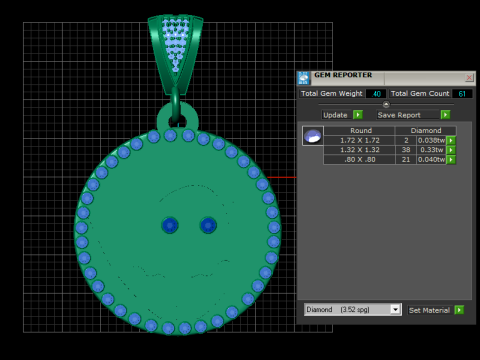The height and width of the screenshot is (360, 480).
Task: Click the 0.038tw weight cell
Action: point(432,140)
